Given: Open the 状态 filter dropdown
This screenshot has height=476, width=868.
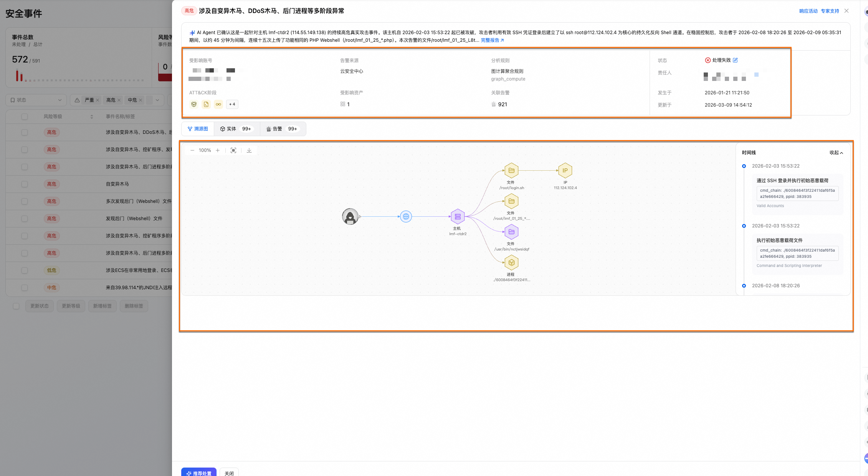Looking at the screenshot, I should pyautogui.click(x=36, y=100).
